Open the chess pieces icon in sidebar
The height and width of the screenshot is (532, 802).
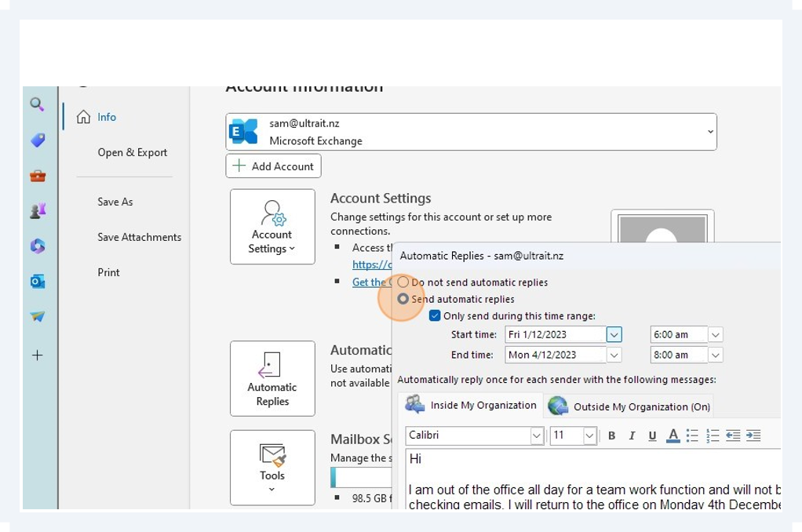coord(38,211)
